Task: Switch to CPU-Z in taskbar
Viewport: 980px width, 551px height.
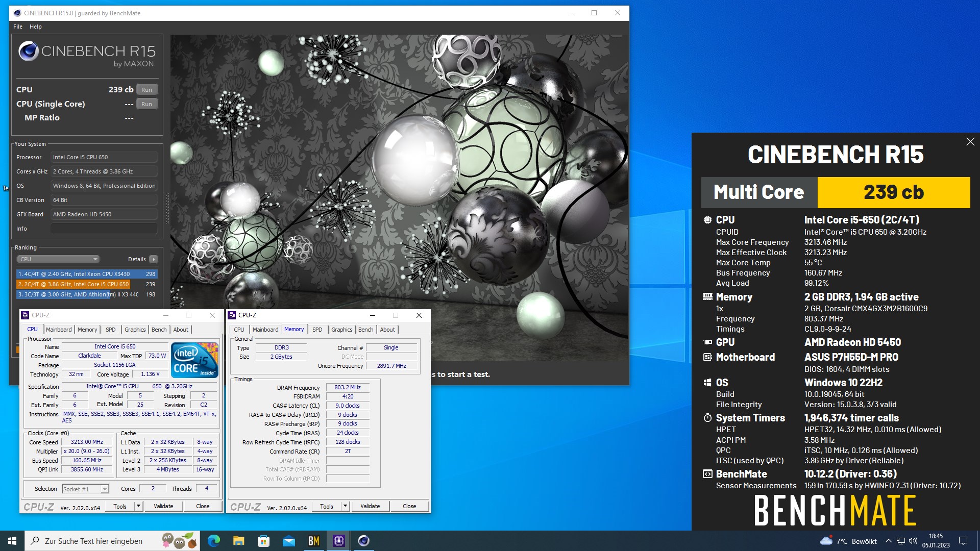Action: pyautogui.click(x=339, y=541)
